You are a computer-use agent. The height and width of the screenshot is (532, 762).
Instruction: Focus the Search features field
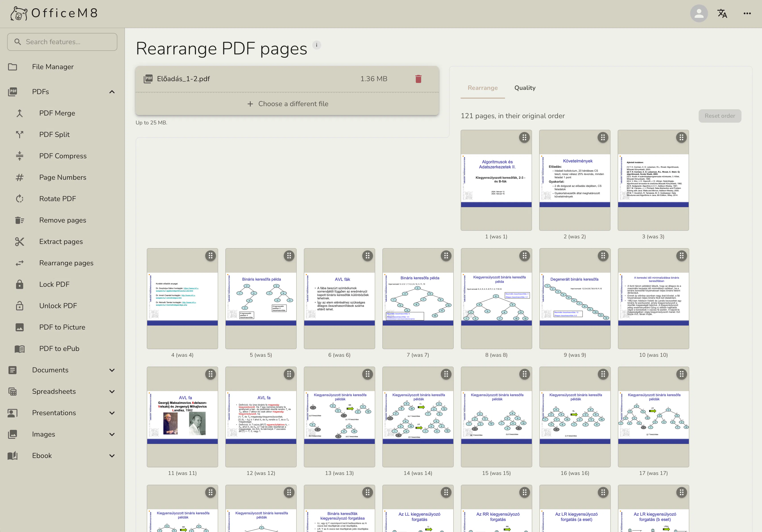[62, 42]
